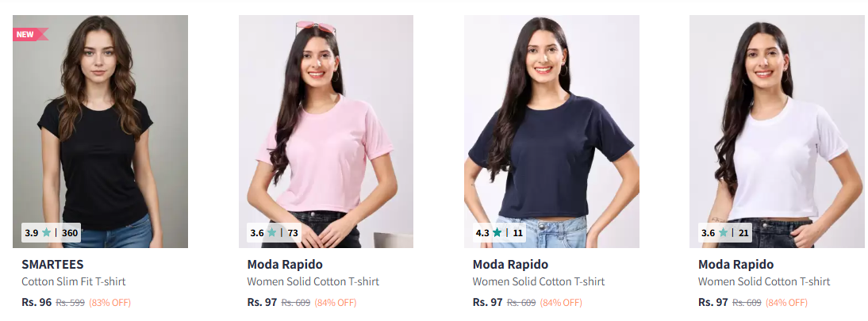Click the 21 reviews count on white shirt
868x321 pixels.
click(743, 233)
